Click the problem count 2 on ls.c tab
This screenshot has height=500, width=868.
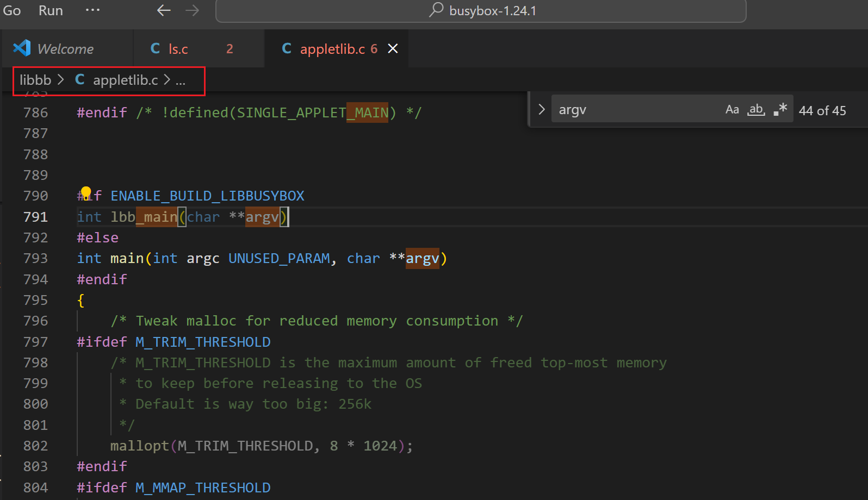coord(230,49)
